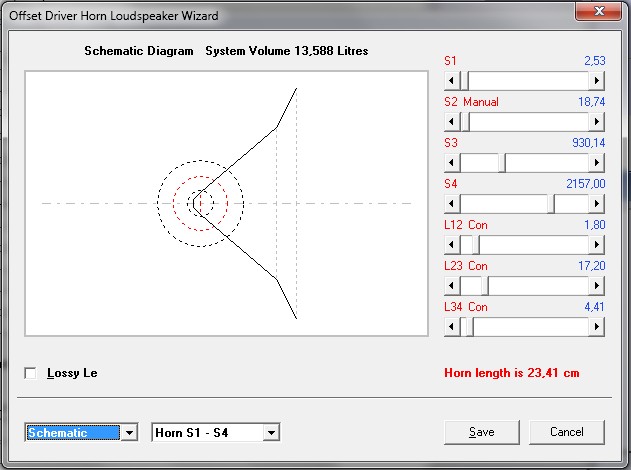Click the Schematic Diagram heading
This screenshot has width=631, height=470.
pos(139,51)
